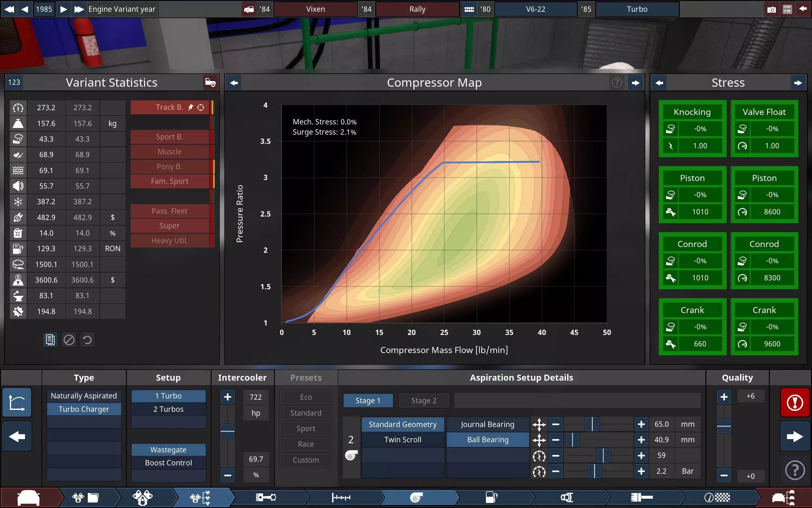
Task: Open the camshaft tab
Action: (x=341, y=498)
